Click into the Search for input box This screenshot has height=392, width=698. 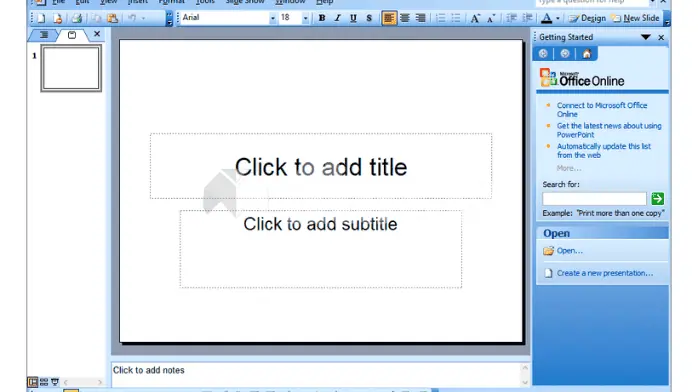point(594,198)
